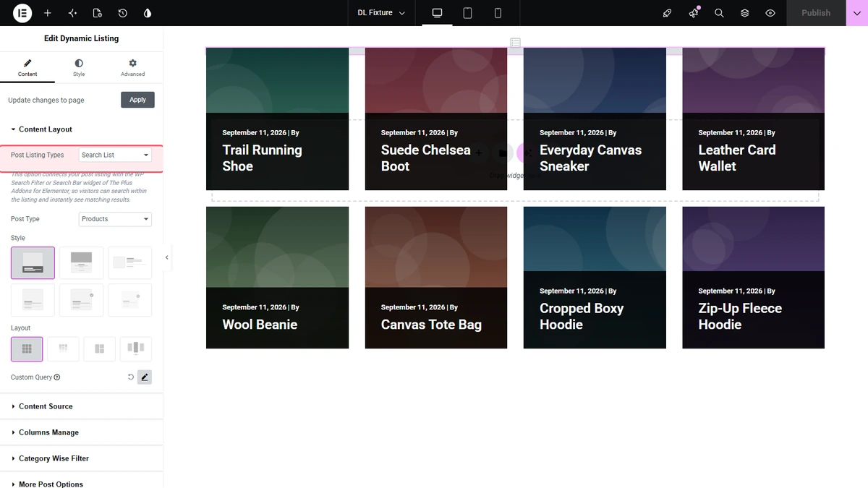868x488 pixels.
Task: Choose the Carousel layout option
Action: (136, 349)
